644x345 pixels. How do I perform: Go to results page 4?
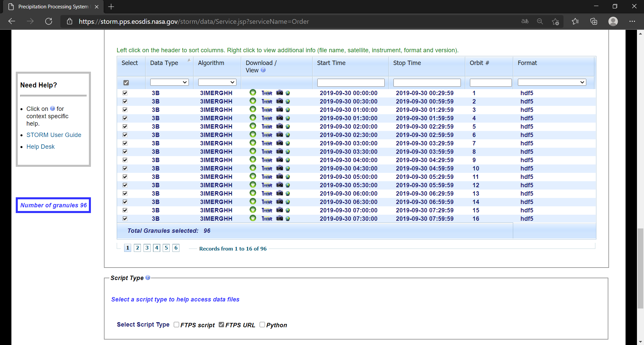pyautogui.click(x=156, y=248)
